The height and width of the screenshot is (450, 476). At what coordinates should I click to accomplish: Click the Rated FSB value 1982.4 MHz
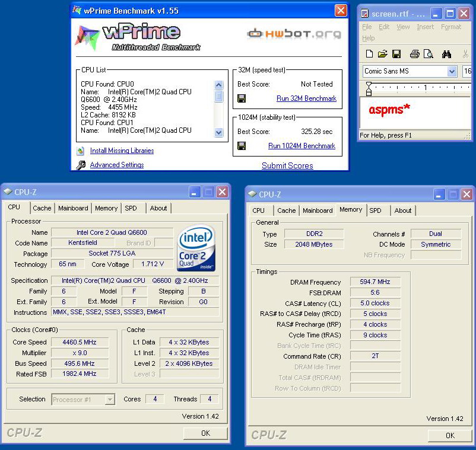pos(80,374)
